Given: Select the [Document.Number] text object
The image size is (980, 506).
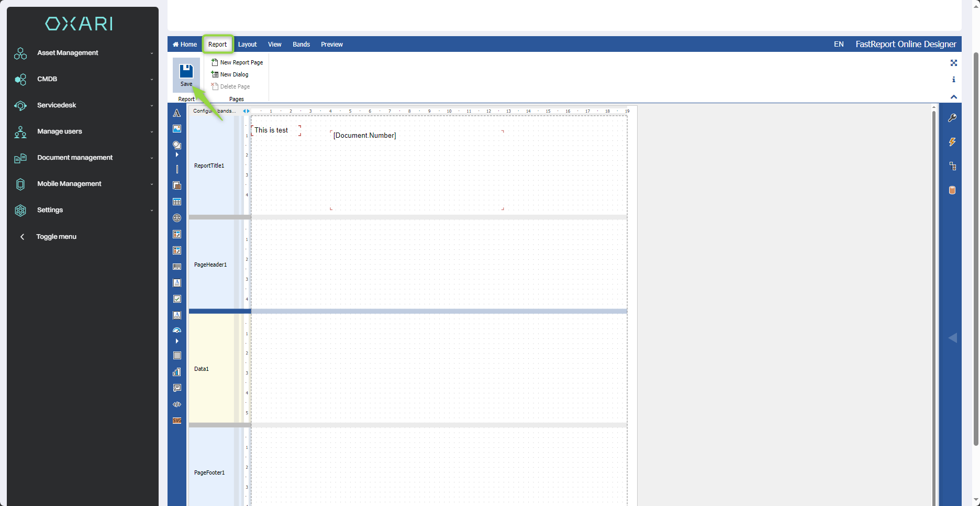Looking at the screenshot, I should tap(365, 136).
